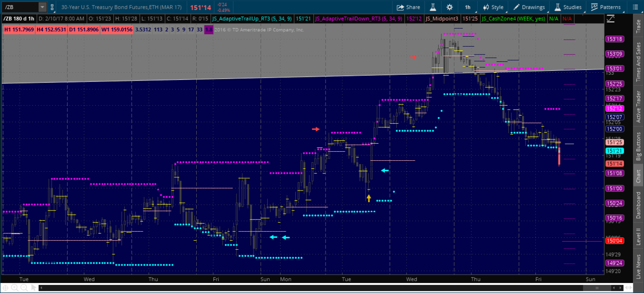Click the JS_AdaptiveTrailUp_RT3 study label
644x293 pixels.
(252, 19)
